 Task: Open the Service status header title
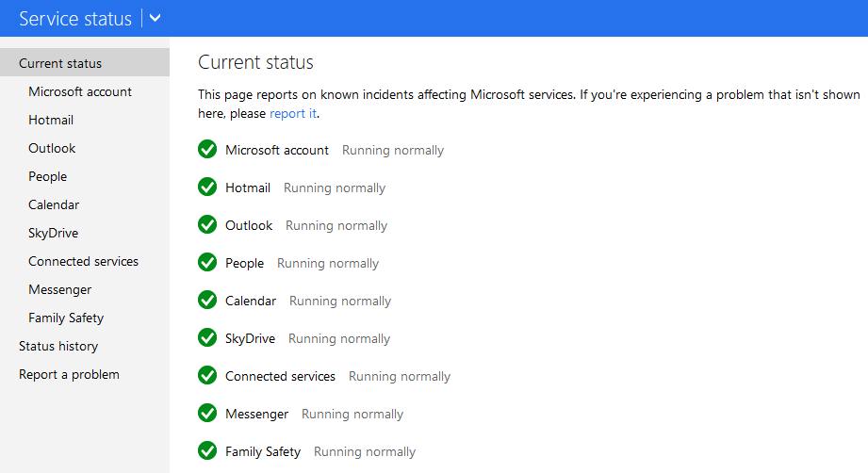point(75,19)
